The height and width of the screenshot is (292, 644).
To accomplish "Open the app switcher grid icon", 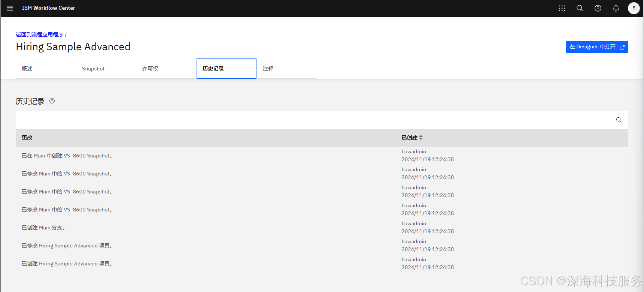I will click(562, 8).
